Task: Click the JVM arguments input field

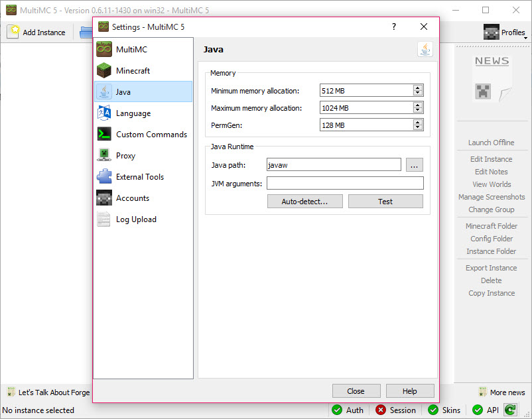Action: [x=345, y=183]
